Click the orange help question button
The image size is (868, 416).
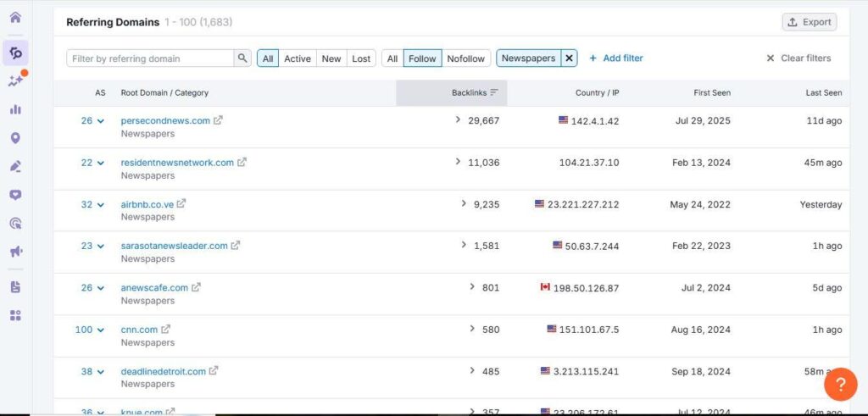tap(840, 385)
